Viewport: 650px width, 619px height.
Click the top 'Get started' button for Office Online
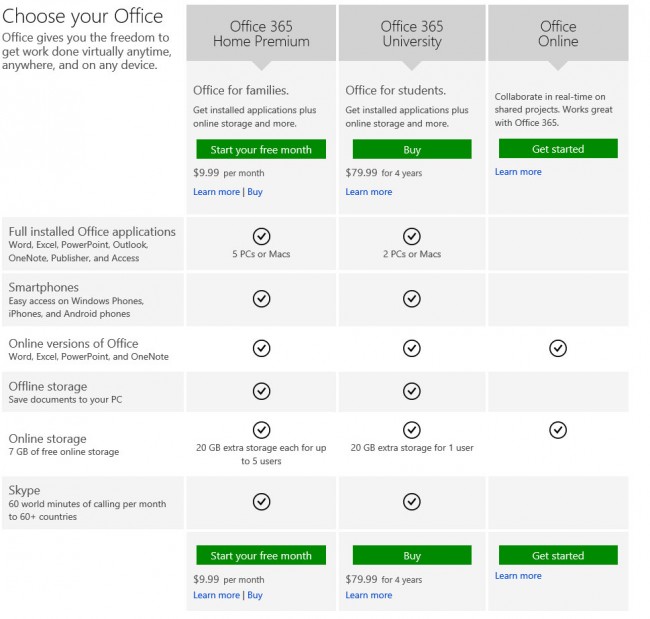(558, 148)
